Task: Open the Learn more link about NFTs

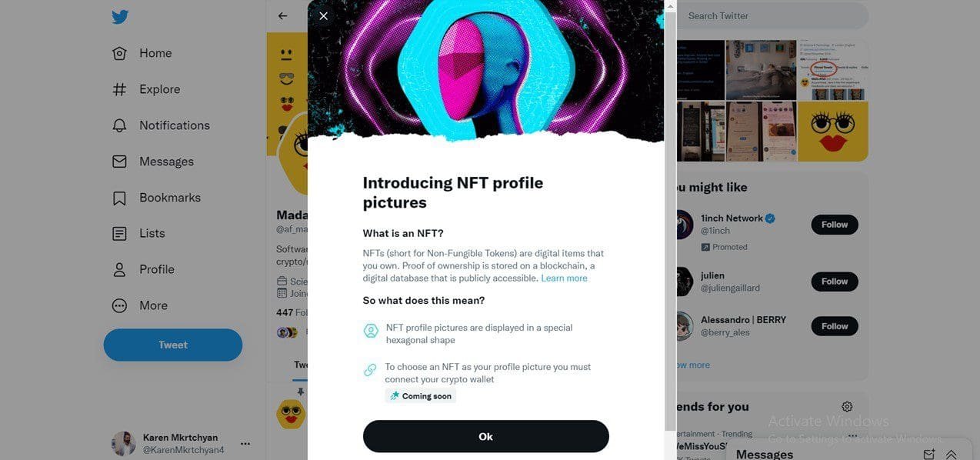Action: [564, 278]
